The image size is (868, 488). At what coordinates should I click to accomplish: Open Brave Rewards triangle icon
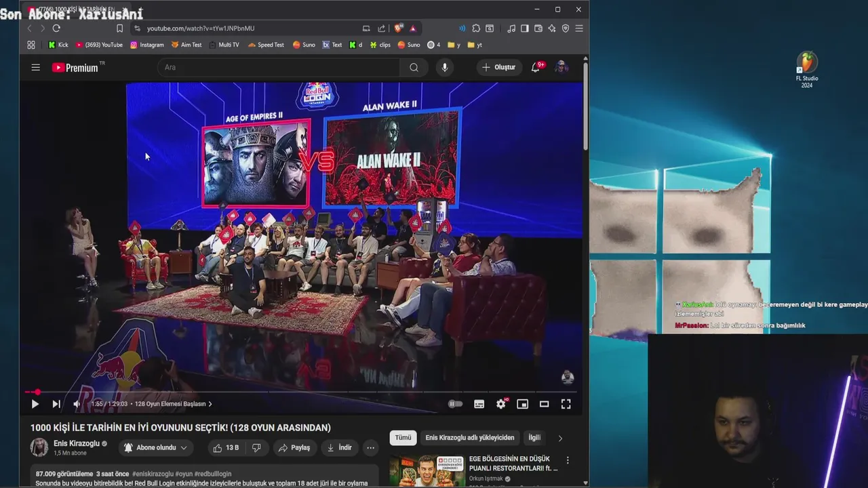pyautogui.click(x=412, y=28)
